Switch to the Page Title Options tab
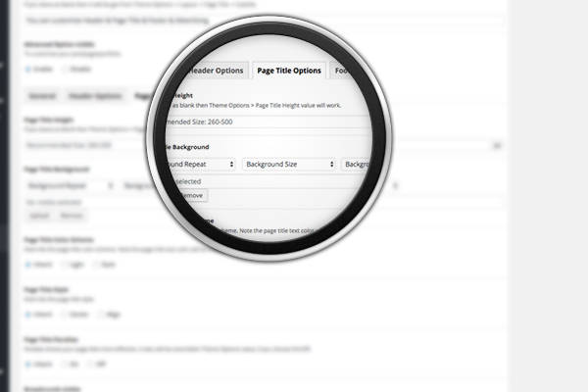Image resolution: width=588 pixels, height=392 pixels. tap(288, 71)
